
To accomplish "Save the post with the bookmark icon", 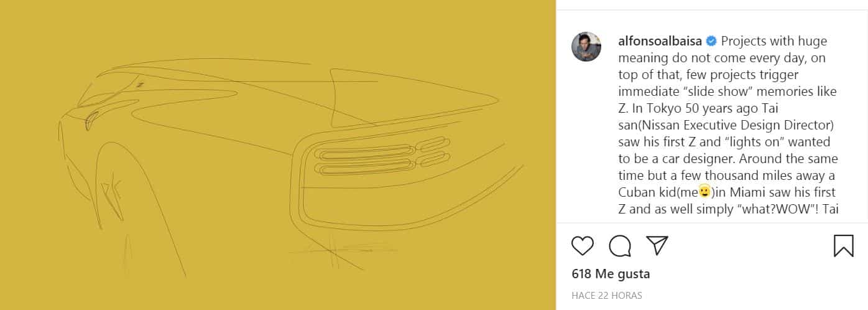I will (843, 245).
